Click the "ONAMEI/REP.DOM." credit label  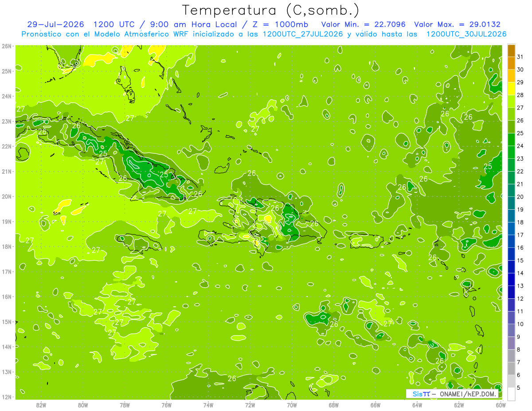(x=468, y=394)
